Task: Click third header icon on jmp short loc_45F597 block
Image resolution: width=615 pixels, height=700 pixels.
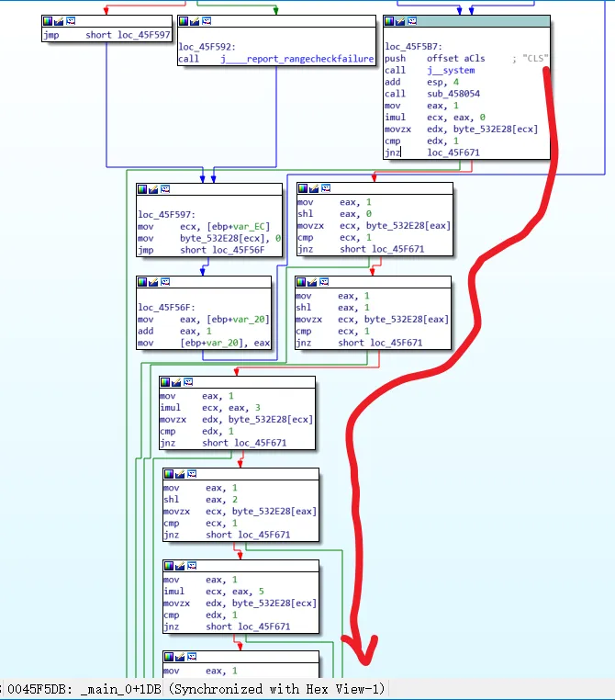Action: 71,21
